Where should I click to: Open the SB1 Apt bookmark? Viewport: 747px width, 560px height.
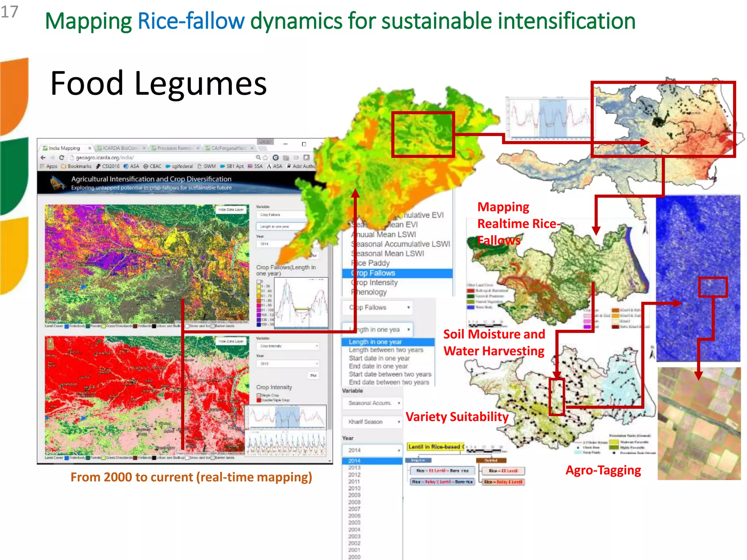click(x=232, y=166)
